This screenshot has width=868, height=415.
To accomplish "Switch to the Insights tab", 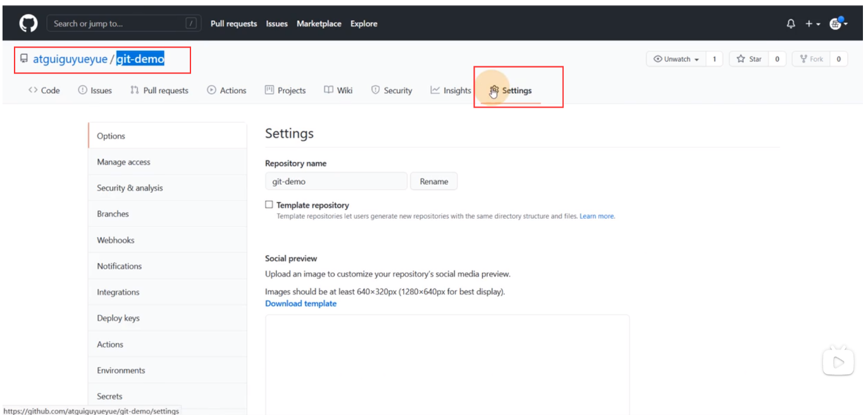I will [x=450, y=90].
